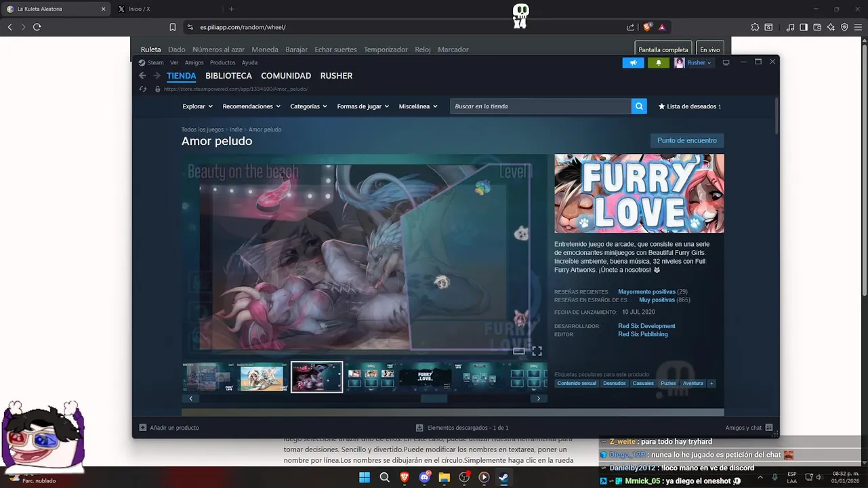Image resolution: width=868 pixels, height=488 pixels.
Task: Switch Steam to Big Picture mode icon
Action: click(x=726, y=62)
